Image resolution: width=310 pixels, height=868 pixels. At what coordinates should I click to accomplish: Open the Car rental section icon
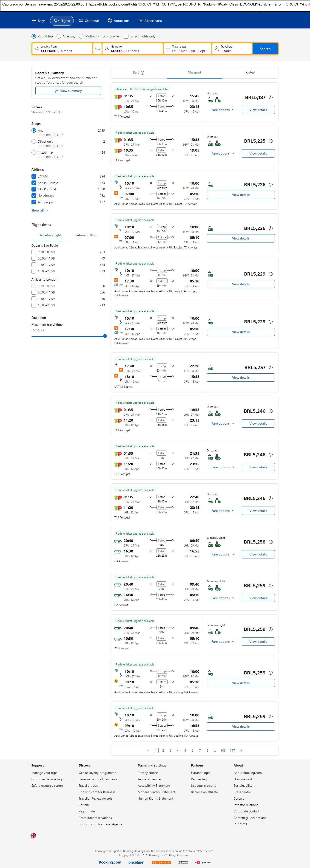[x=81, y=21]
